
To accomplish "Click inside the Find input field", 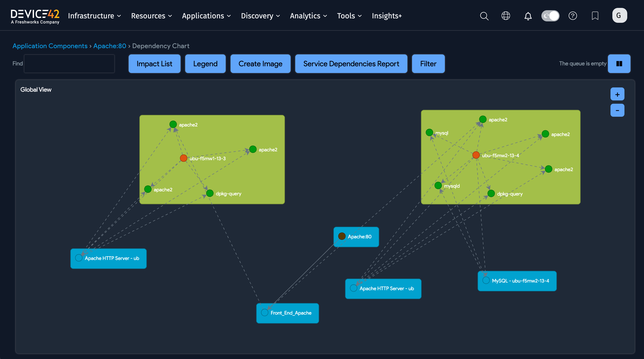I will [x=69, y=63].
